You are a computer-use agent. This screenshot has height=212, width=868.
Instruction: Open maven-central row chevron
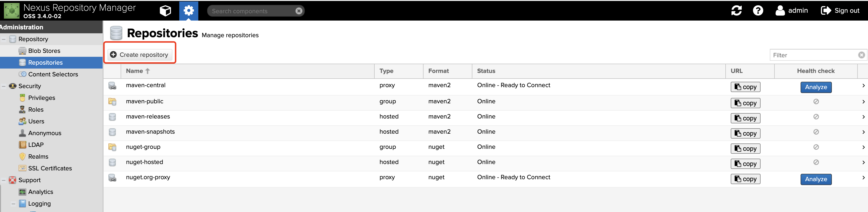pyautogui.click(x=863, y=86)
